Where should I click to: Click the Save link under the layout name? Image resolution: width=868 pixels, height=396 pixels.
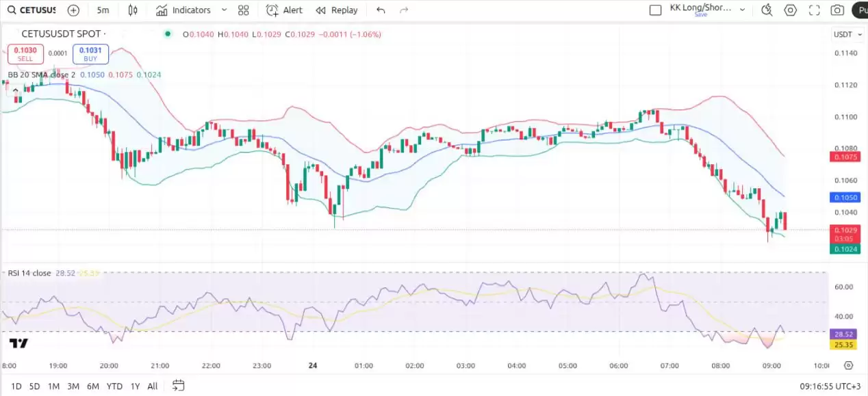700,14
